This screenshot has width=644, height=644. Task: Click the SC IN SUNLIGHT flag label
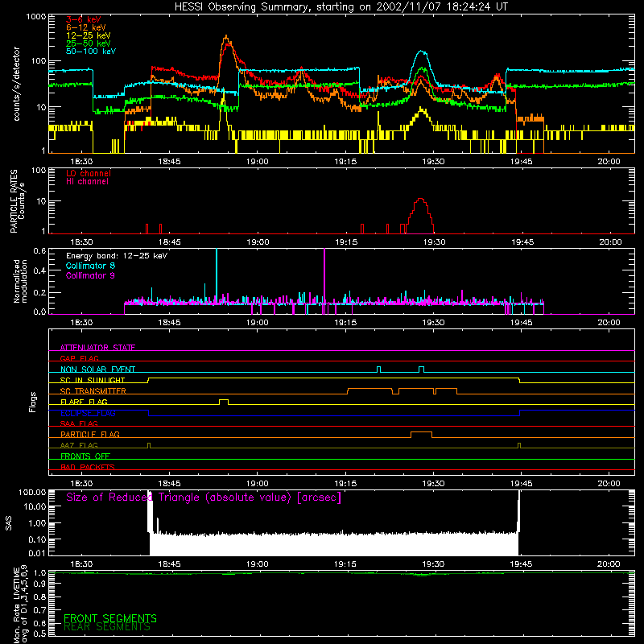[93, 380]
